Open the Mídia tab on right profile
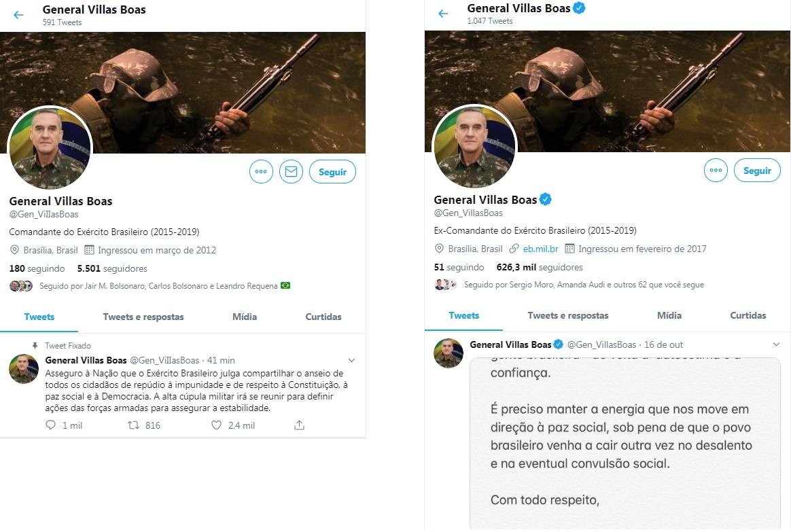This screenshot has height=532, width=791. (x=669, y=315)
